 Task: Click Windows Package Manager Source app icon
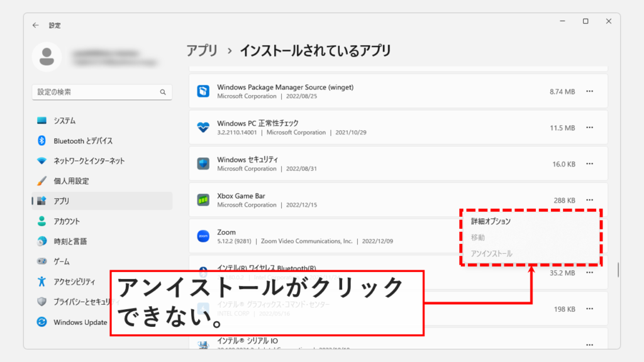coord(203,91)
